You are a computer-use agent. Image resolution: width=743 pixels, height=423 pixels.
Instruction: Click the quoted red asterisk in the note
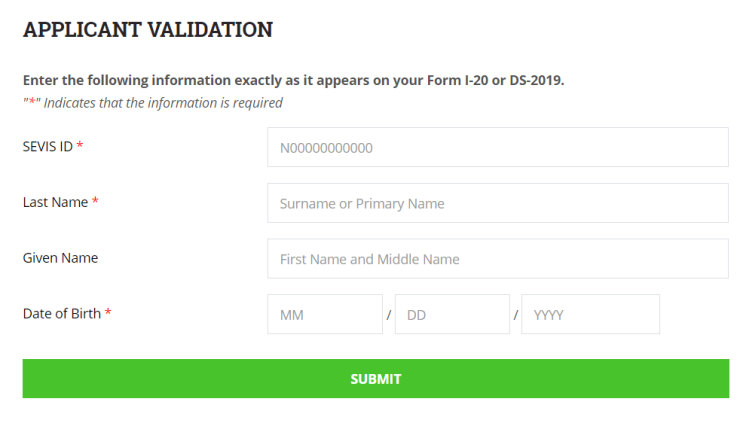32,102
